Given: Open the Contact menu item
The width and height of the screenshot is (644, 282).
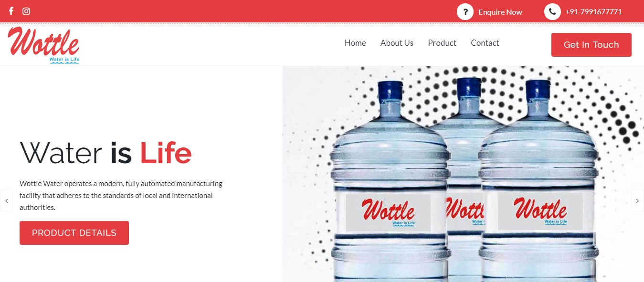Looking at the screenshot, I should click(485, 43).
